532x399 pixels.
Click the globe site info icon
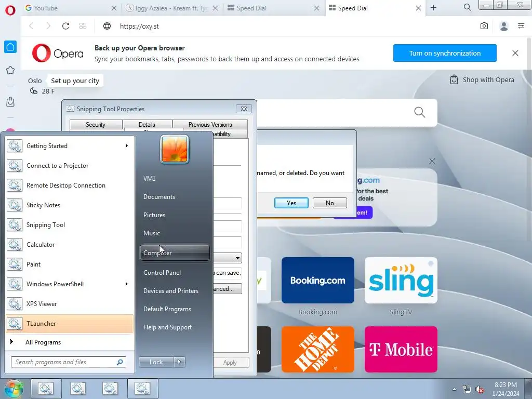pyautogui.click(x=107, y=26)
